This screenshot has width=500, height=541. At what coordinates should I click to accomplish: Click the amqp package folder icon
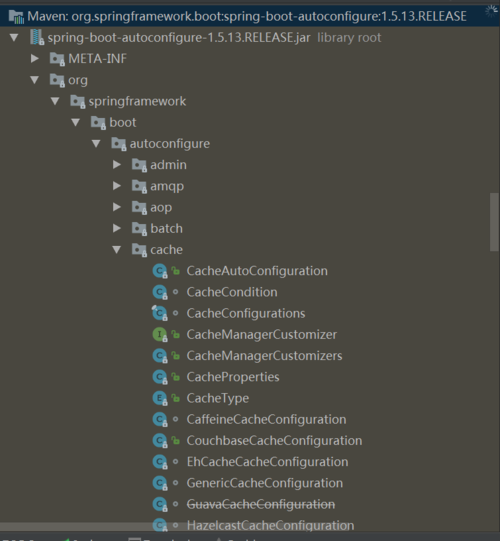tap(139, 186)
